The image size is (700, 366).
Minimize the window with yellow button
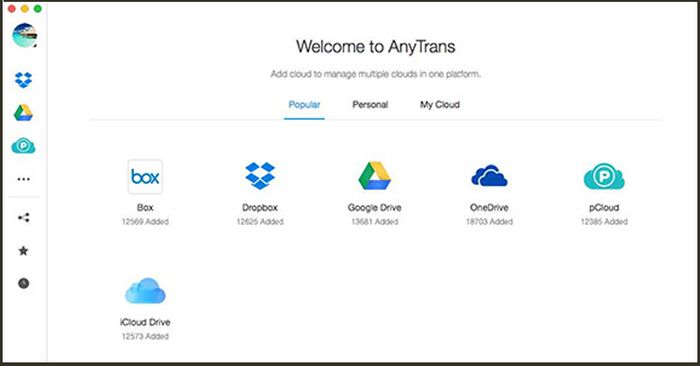tap(25, 8)
